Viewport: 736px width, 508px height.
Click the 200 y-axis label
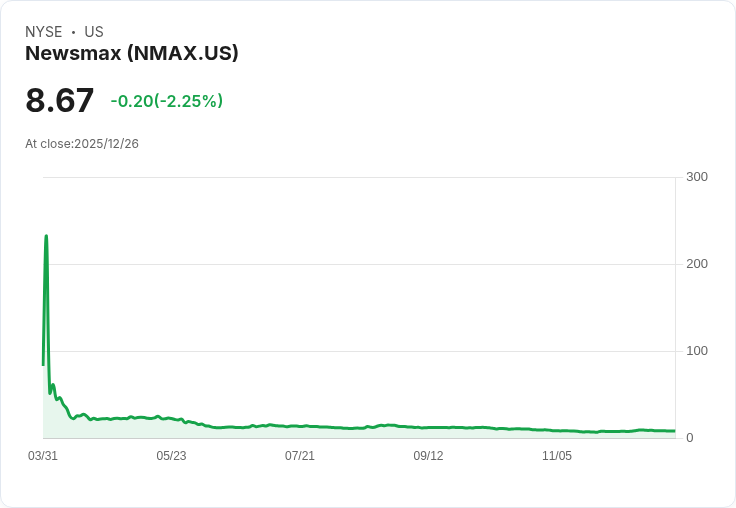[697, 264]
